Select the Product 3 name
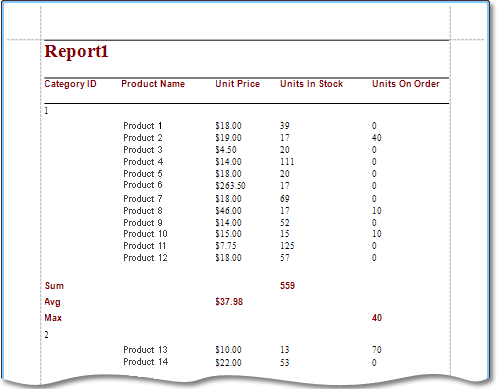This screenshot has height=389, width=497. pos(143,150)
